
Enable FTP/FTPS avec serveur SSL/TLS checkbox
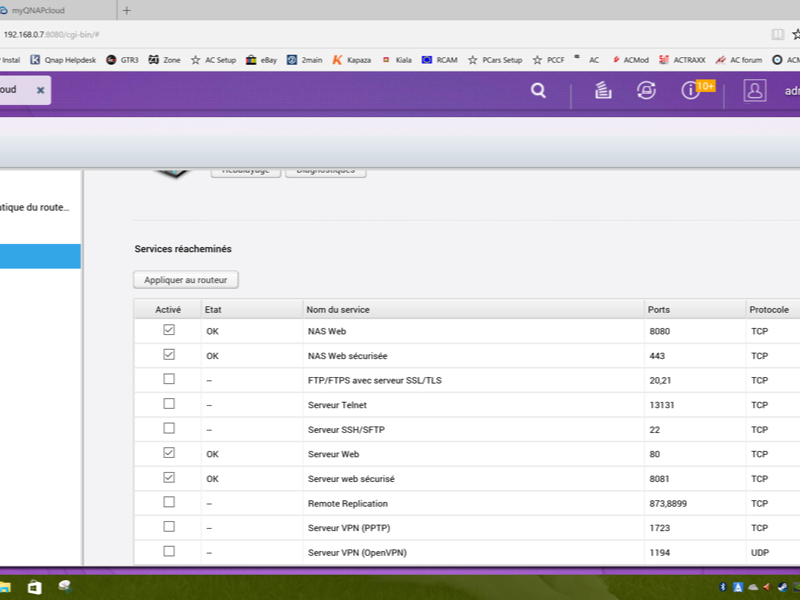click(x=169, y=379)
